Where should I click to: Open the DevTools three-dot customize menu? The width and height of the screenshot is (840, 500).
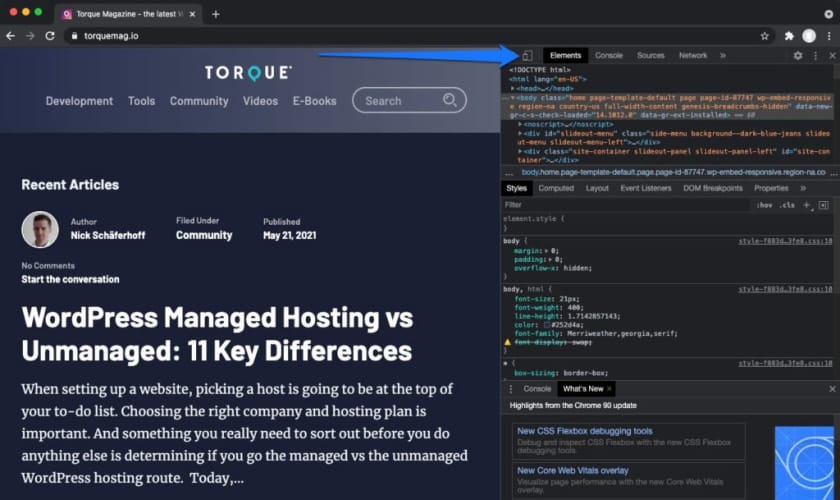point(815,55)
